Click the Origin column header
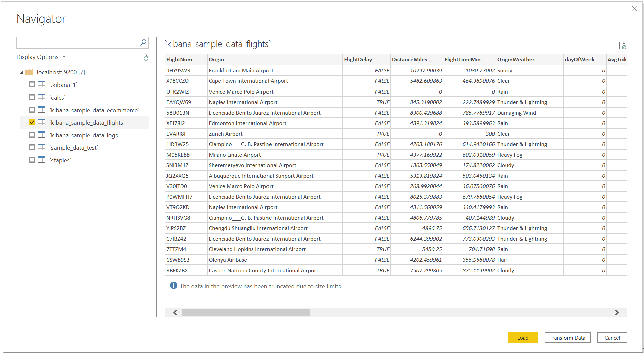Screen dimensions: 644x353 [275, 59]
